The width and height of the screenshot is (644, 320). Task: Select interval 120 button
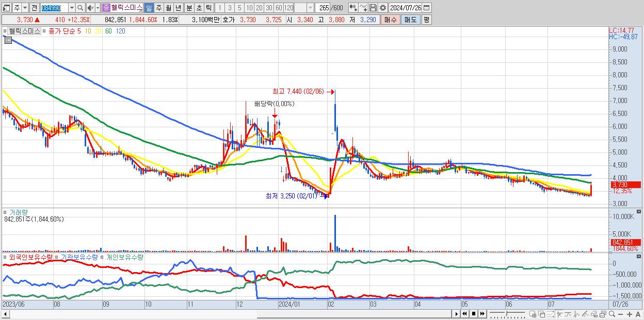coord(289,8)
